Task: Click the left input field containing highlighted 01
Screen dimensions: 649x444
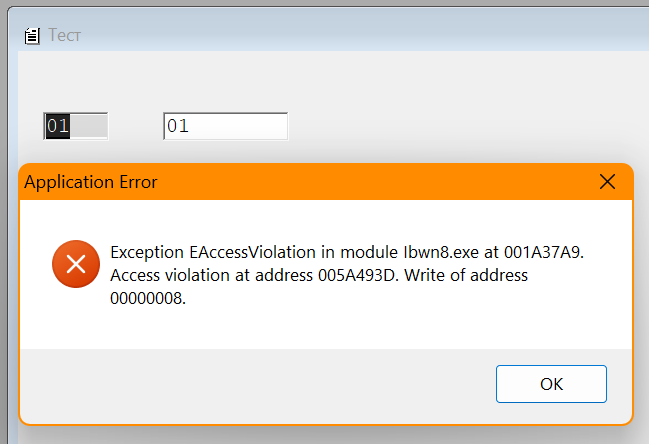Action: pos(76,126)
